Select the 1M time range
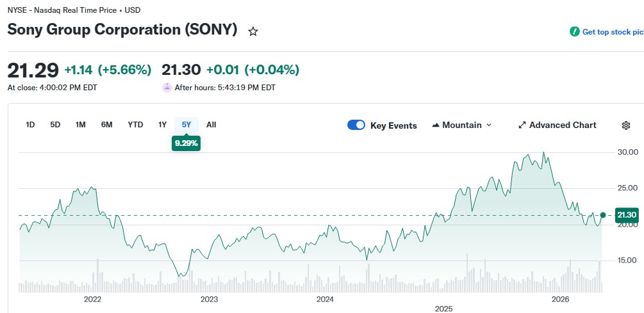This screenshot has width=644, height=313. click(x=81, y=125)
